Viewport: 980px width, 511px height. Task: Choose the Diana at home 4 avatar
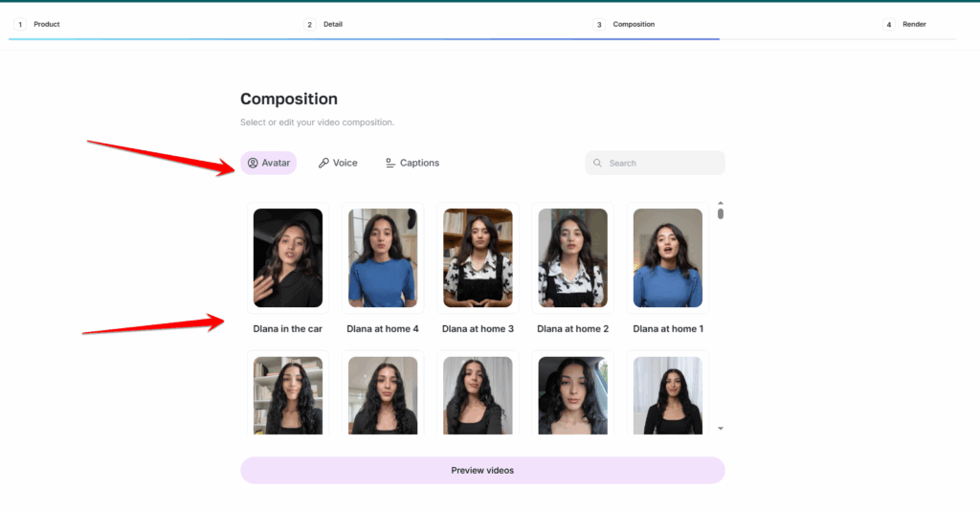coord(383,258)
